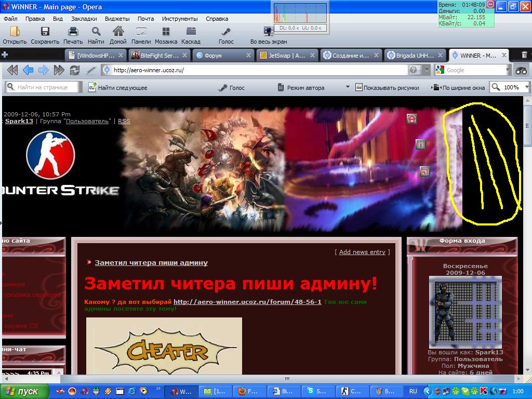The image size is (532, 399).
Task: Open the forum link aero-winner.ucoz.ru/forum/48-56-1
Action: [247, 302]
